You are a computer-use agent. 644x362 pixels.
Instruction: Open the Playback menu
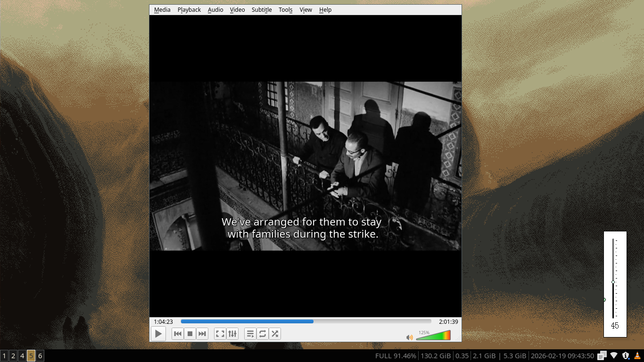coord(189,9)
